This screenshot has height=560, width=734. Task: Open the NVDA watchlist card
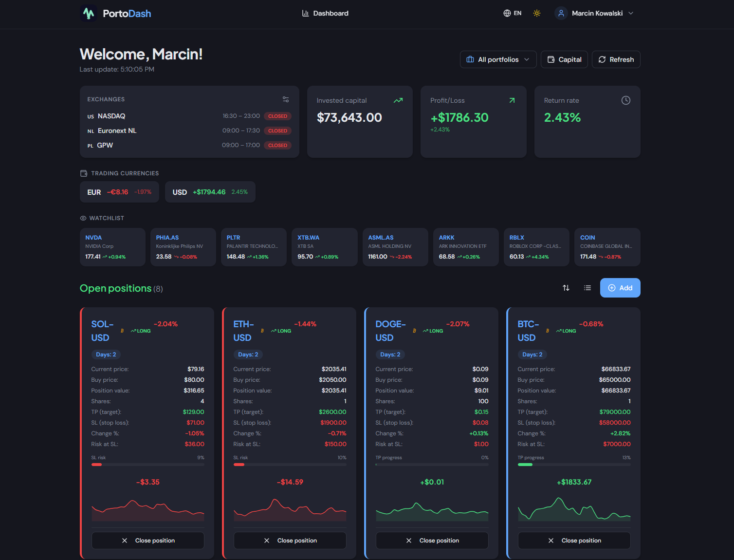[112, 247]
